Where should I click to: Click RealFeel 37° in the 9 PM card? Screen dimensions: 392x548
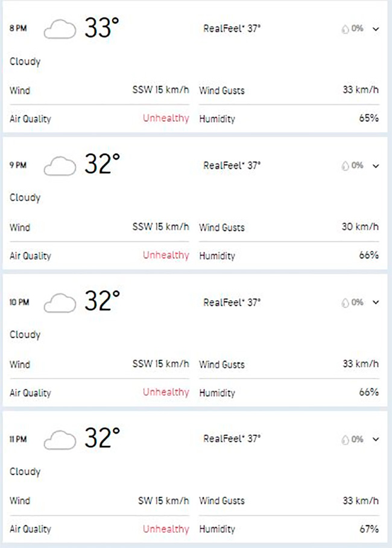(232, 165)
